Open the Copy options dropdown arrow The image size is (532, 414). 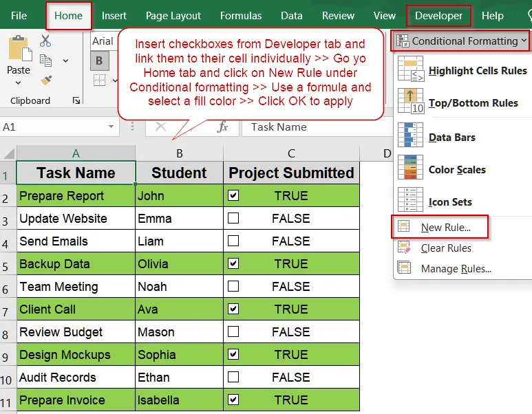(x=65, y=61)
